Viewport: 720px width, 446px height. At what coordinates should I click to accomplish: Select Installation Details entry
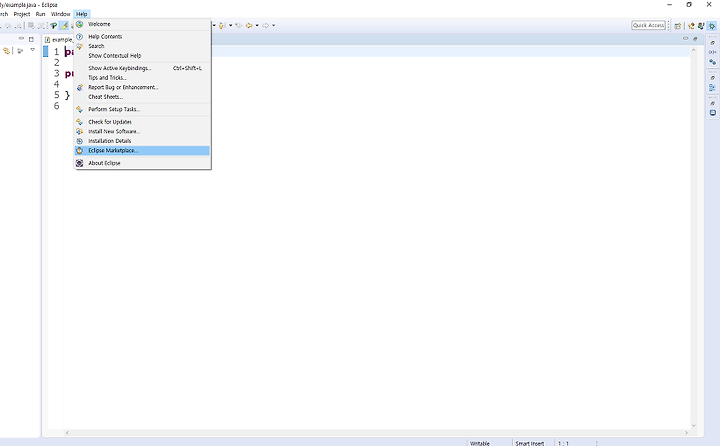142,141
